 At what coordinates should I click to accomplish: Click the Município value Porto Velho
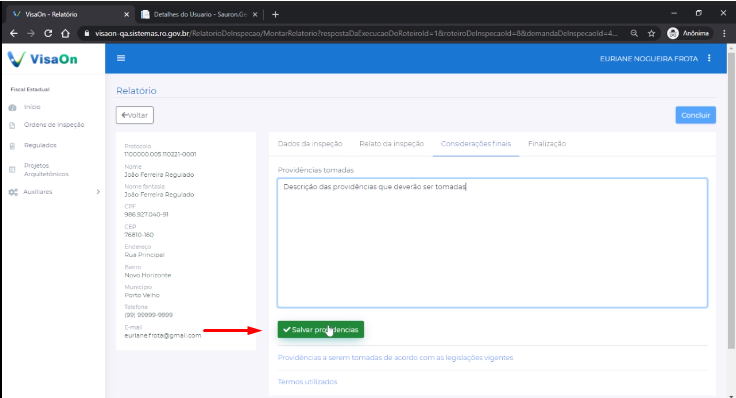tap(142, 295)
